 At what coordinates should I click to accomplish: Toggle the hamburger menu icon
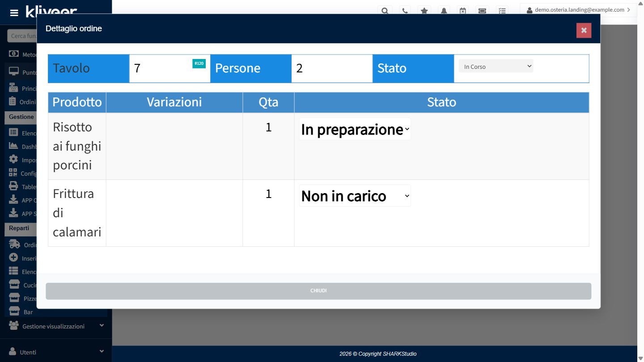pyautogui.click(x=14, y=13)
